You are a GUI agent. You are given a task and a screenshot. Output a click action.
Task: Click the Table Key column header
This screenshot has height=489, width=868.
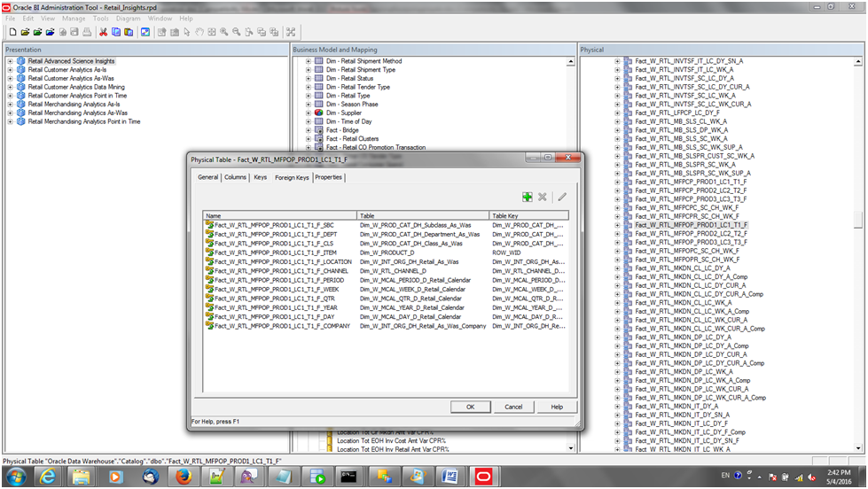(x=529, y=216)
